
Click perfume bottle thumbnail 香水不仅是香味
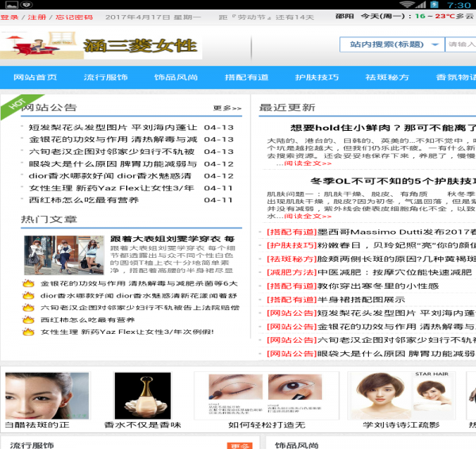143,396
